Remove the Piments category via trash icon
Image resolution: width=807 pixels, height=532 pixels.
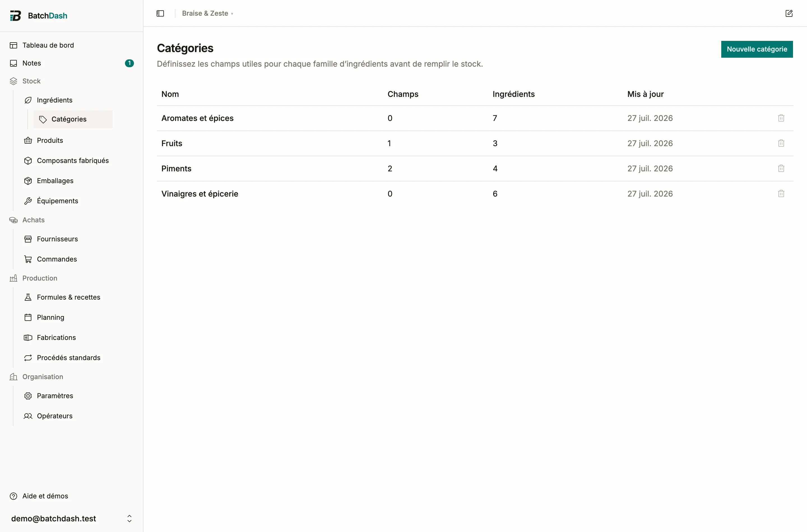click(781, 168)
